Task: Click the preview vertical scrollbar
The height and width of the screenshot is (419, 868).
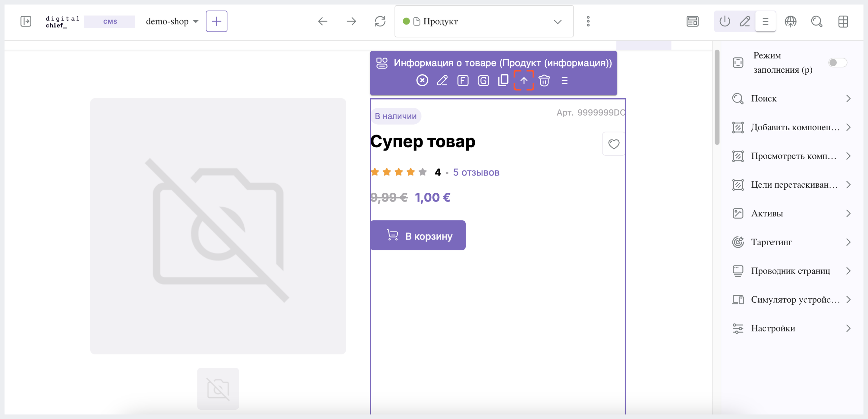Action: pos(716,97)
